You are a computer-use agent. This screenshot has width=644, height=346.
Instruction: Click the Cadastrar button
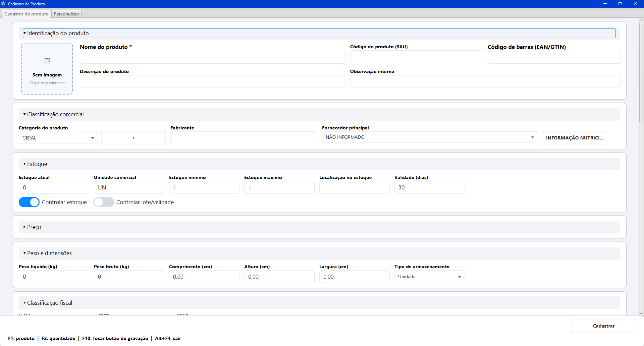click(x=604, y=326)
